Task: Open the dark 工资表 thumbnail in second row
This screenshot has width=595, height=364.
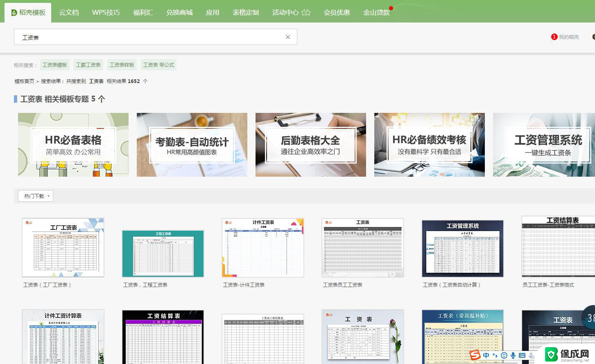Action: (x=558, y=337)
